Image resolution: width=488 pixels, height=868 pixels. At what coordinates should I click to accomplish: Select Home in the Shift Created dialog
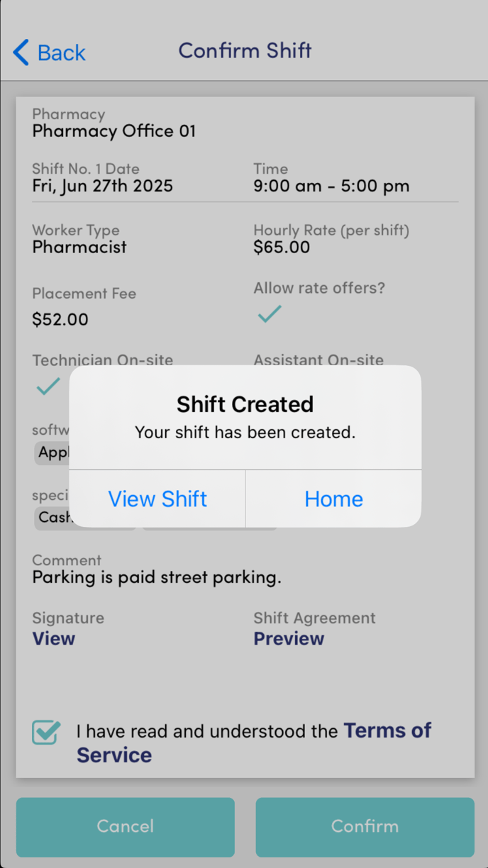pos(333,499)
